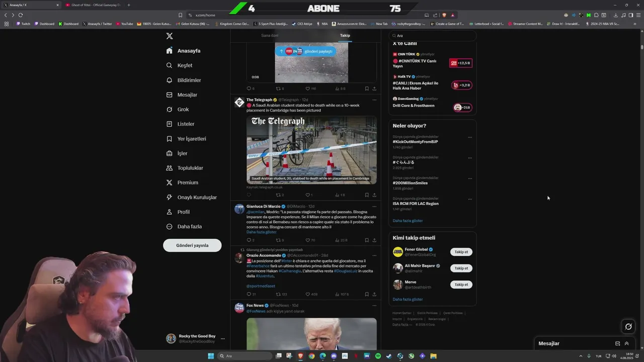Viewport: 644px width, 362px height.
Task: Open more options on Fox News post
Action: (x=374, y=305)
